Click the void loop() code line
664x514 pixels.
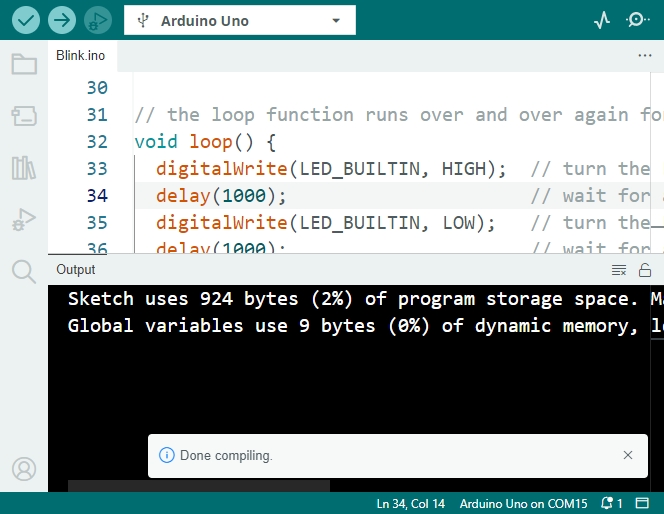pos(205,142)
